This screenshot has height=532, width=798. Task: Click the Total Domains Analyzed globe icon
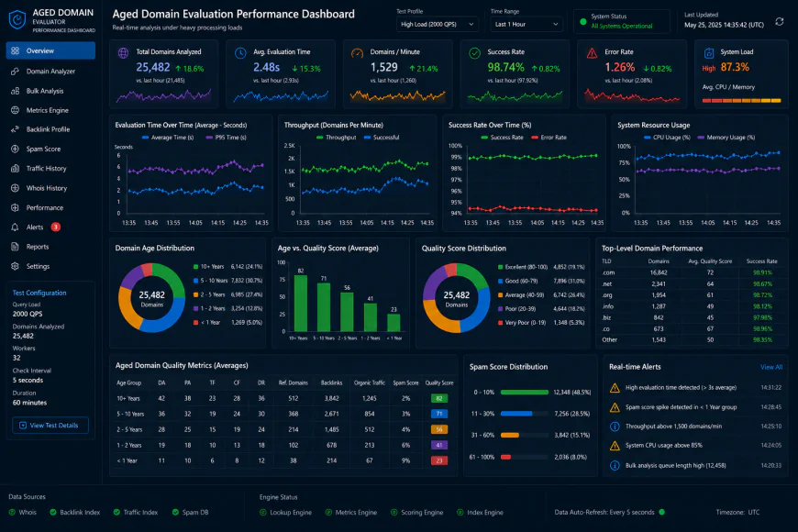click(123, 53)
